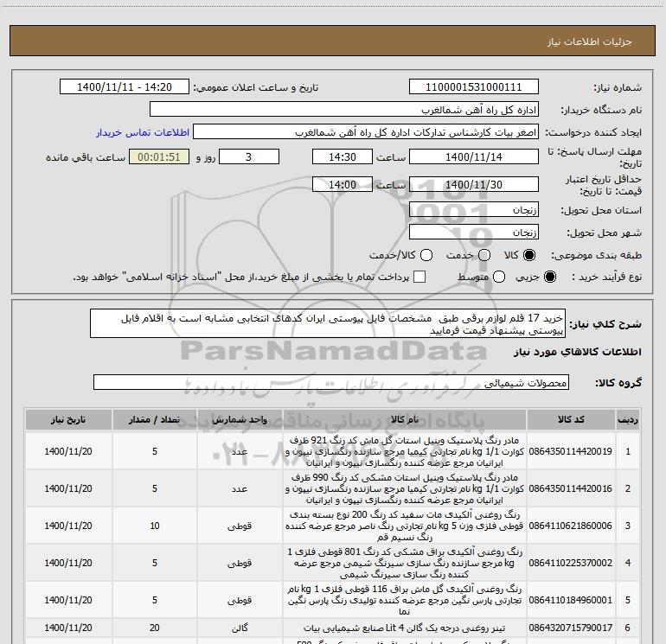
Task: Click unit قوطی in row 3
Action: [240, 526]
